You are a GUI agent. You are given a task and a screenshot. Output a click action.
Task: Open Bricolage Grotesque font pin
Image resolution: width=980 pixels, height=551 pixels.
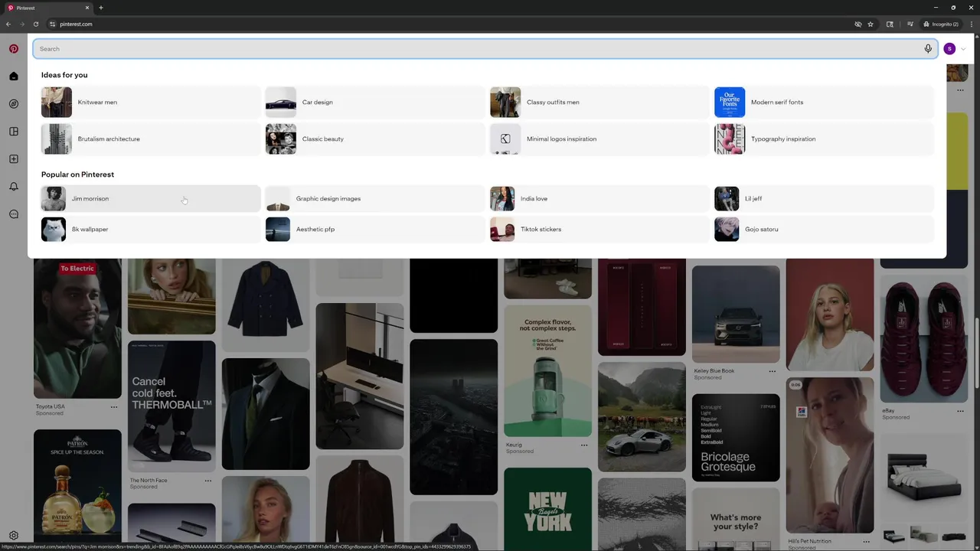tap(736, 438)
